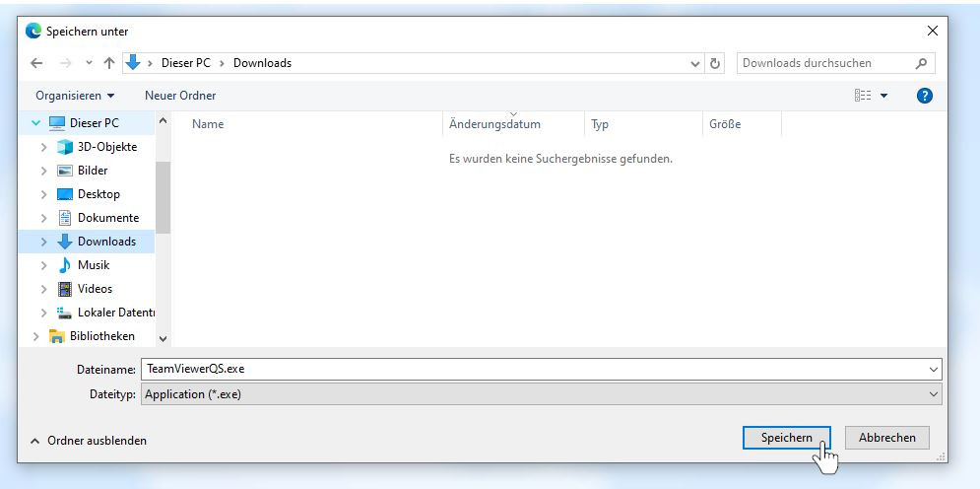Click the refresh button next to address bar
Screen dimensions: 980x489
[x=716, y=63]
